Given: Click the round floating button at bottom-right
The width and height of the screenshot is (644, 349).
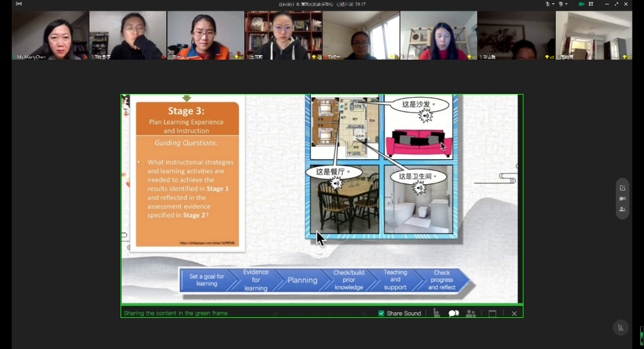Looking at the screenshot, I should [x=621, y=327].
